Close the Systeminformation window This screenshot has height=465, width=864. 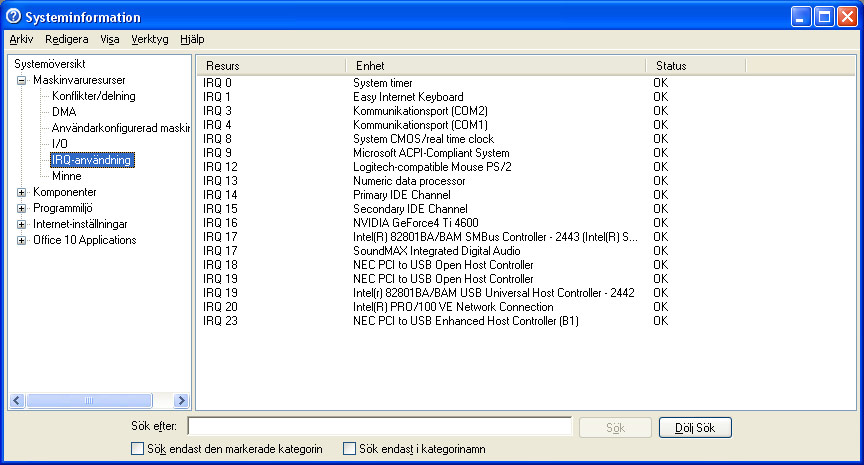[x=847, y=17]
